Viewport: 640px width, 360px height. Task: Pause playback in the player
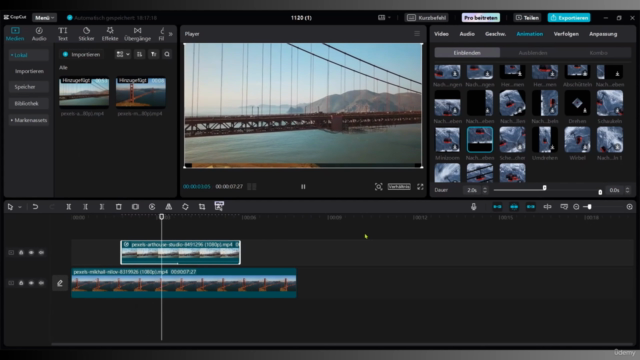pyautogui.click(x=303, y=187)
